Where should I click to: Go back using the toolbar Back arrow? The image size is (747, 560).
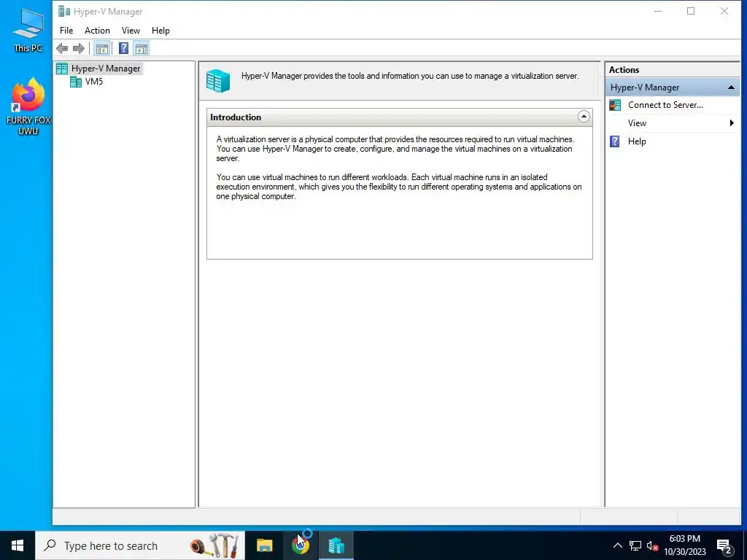tap(62, 48)
